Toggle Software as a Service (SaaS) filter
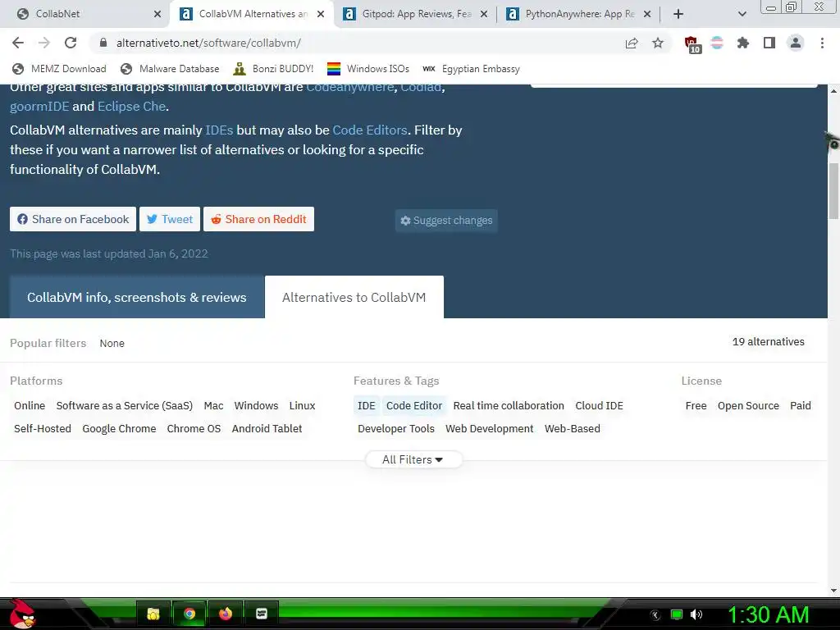 125,405
